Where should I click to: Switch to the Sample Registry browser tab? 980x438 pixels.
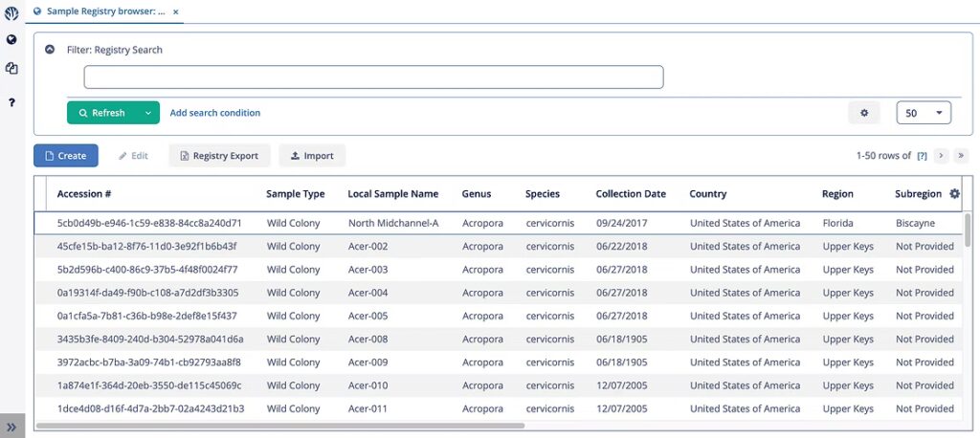[x=105, y=11]
